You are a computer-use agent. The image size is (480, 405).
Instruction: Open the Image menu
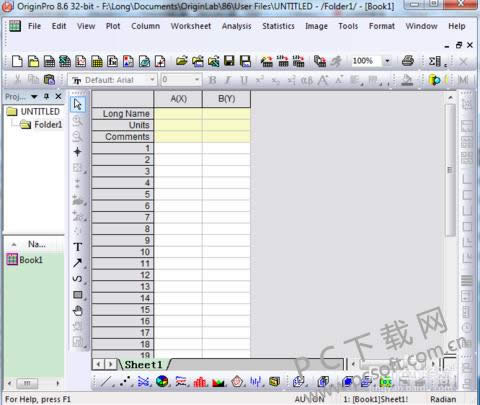click(x=316, y=26)
